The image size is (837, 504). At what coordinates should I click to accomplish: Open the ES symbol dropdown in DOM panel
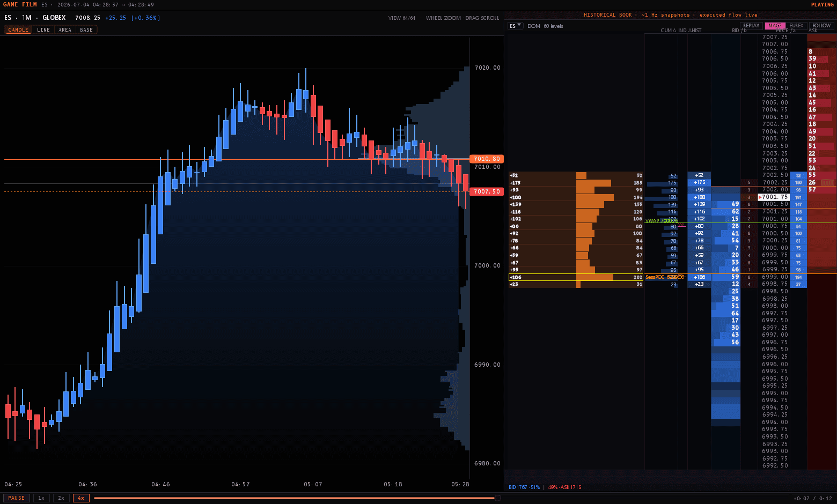(x=515, y=26)
